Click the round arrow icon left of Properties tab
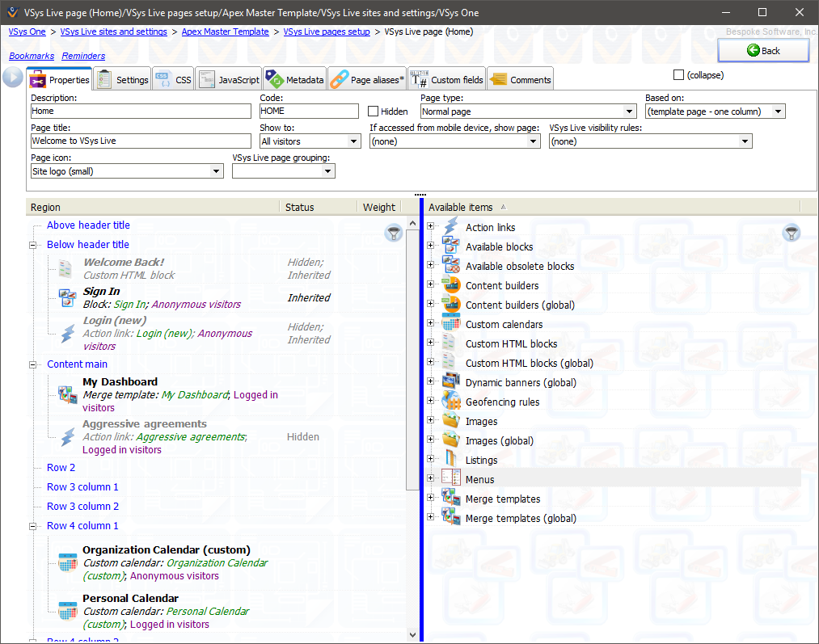The height and width of the screenshot is (644, 819). (x=13, y=78)
